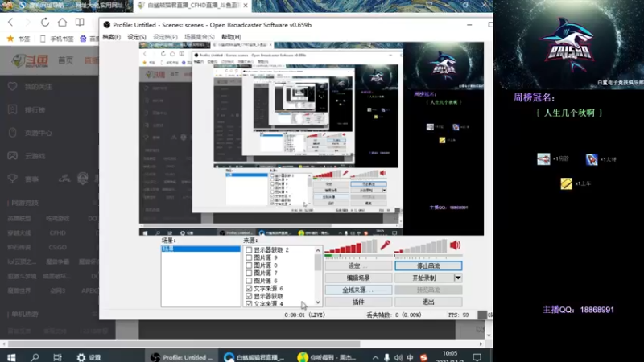The height and width of the screenshot is (362, 644).
Task: Click the 全域来源... button
Action: pos(358,290)
